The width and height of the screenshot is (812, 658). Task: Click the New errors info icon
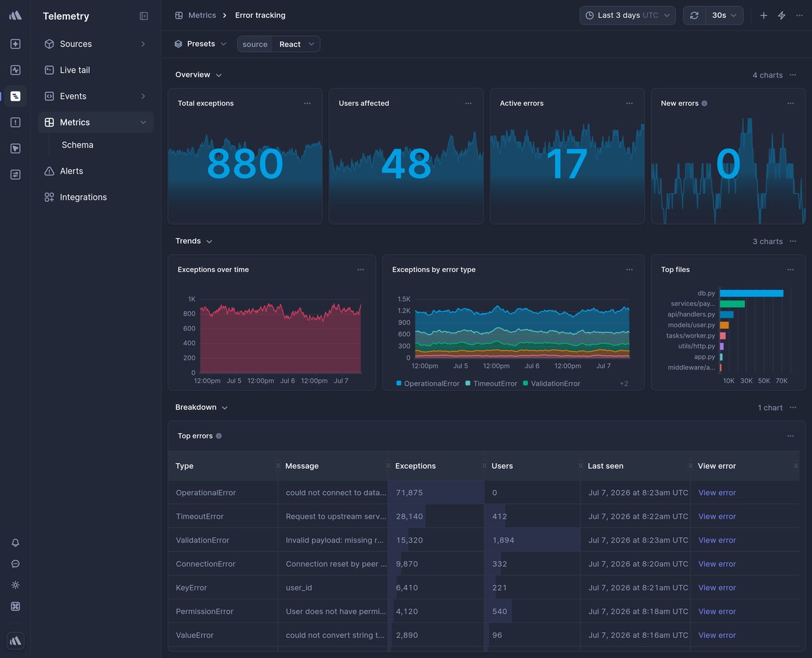[x=705, y=103]
